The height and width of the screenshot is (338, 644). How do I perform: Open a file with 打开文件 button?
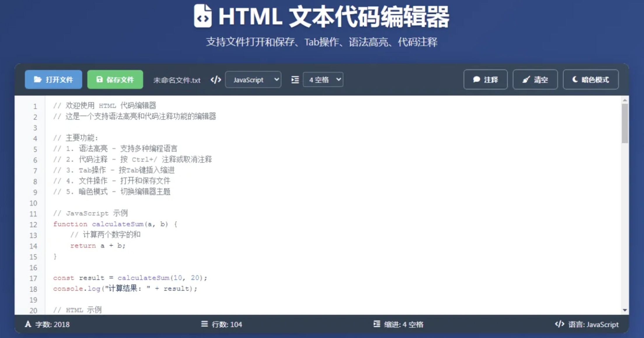click(53, 79)
